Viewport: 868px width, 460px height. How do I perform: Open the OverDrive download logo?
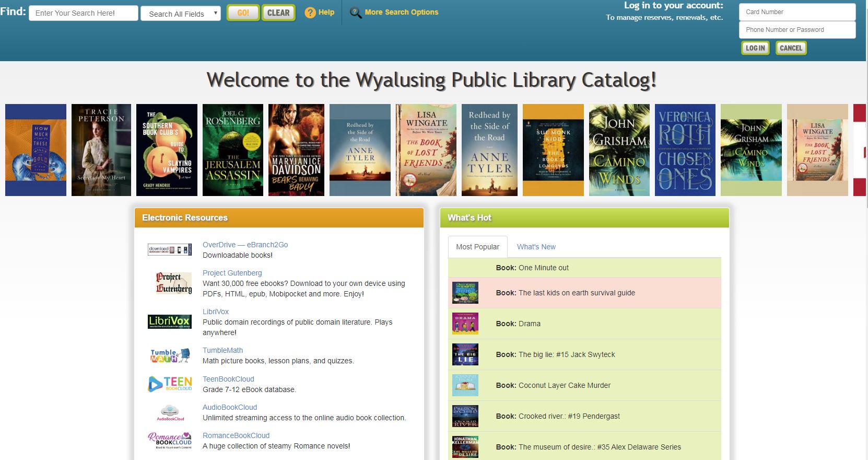[x=170, y=250]
